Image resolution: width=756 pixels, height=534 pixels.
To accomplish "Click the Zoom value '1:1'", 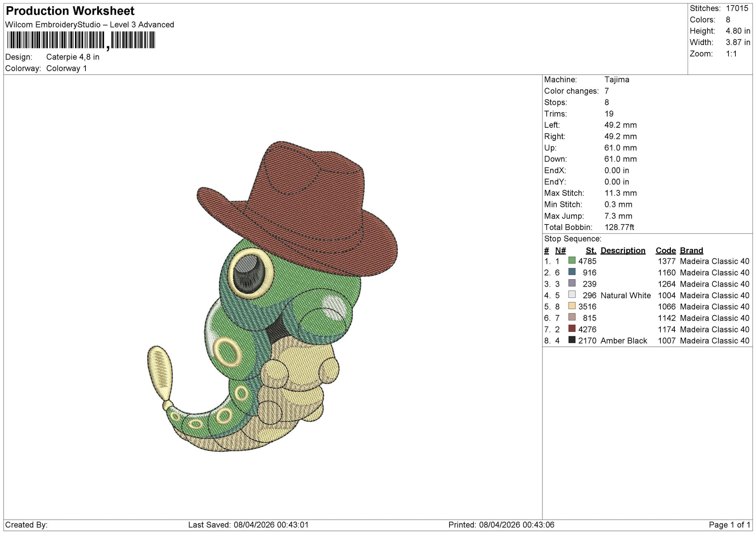I will coord(732,54).
